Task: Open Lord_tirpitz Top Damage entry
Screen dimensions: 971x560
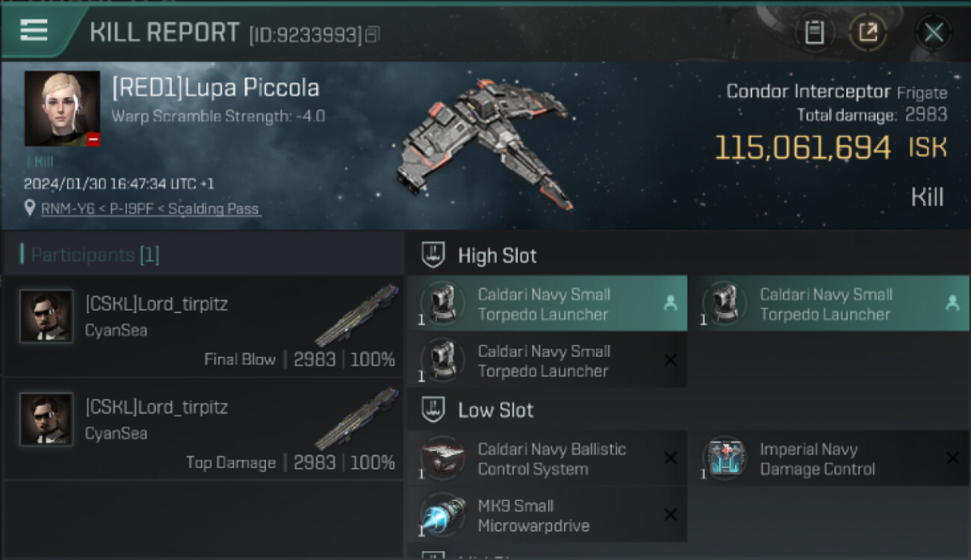Action: tap(203, 429)
